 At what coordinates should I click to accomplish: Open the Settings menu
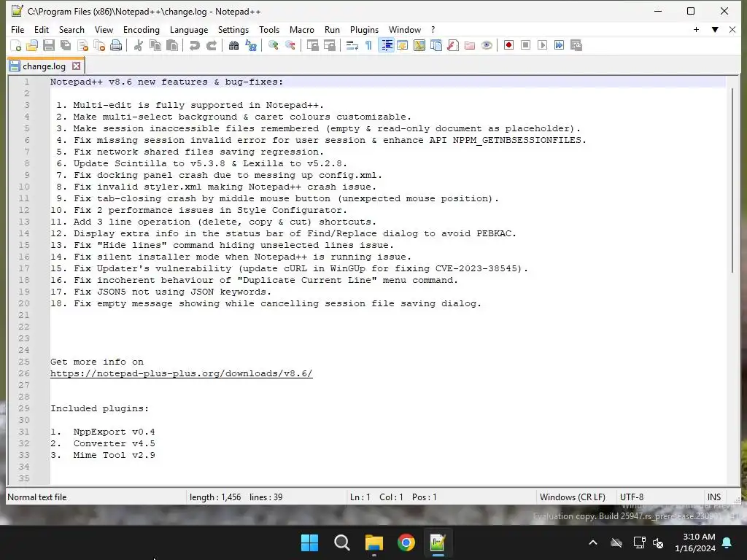point(233,29)
